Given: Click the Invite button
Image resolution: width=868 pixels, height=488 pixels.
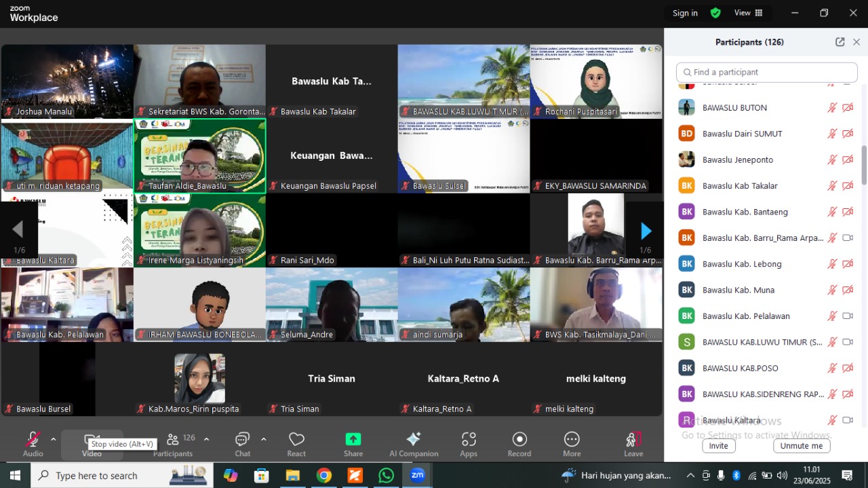Looking at the screenshot, I should (x=718, y=446).
